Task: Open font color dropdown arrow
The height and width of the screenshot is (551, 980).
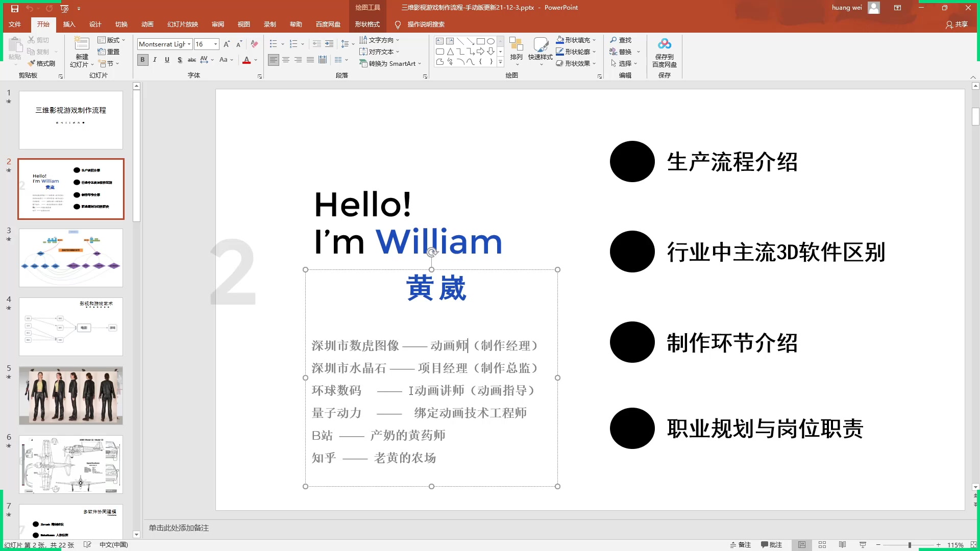Action: [x=256, y=60]
